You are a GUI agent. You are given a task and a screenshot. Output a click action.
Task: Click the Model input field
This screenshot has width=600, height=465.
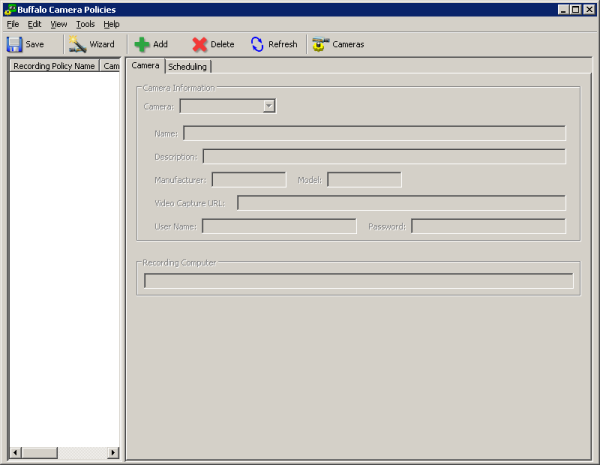(x=364, y=179)
